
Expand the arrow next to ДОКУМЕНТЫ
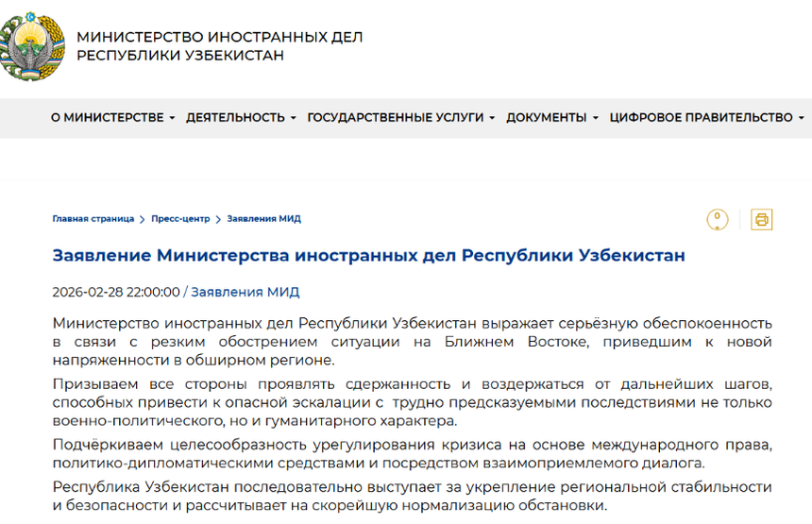(596, 118)
